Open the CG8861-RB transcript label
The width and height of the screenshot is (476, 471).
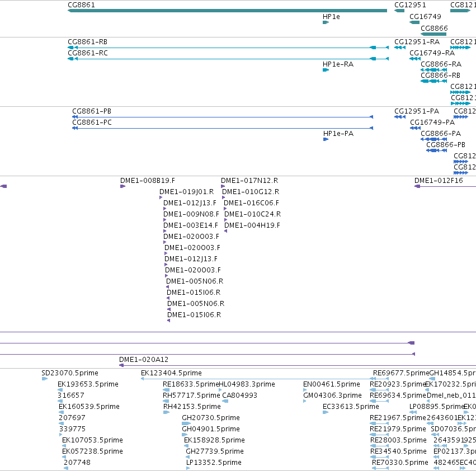click(x=87, y=41)
